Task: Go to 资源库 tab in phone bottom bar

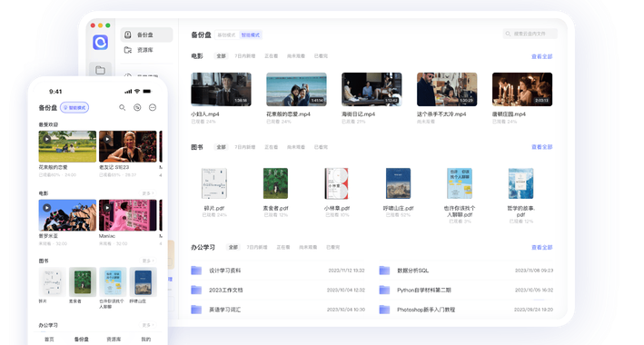Action: pyautogui.click(x=114, y=340)
